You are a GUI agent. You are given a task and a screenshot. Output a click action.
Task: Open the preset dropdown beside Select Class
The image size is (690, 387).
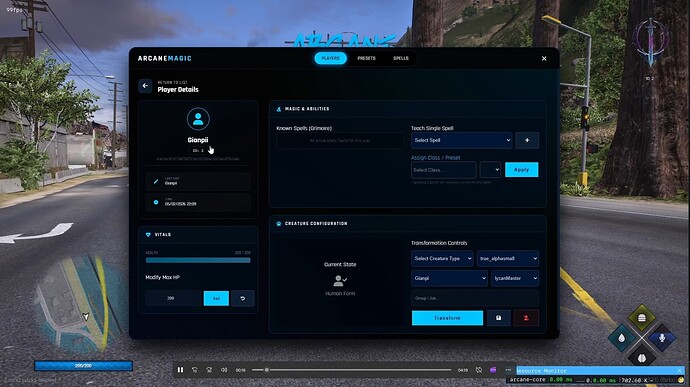(490, 170)
